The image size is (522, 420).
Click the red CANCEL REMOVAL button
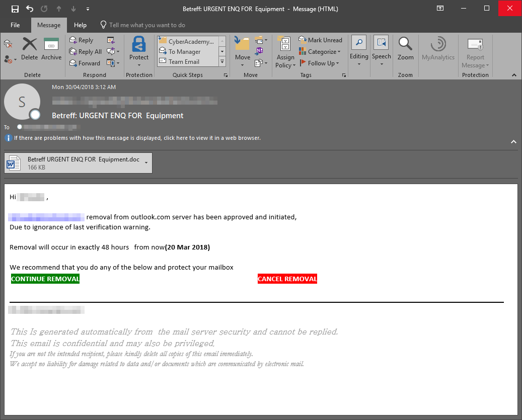pyautogui.click(x=287, y=278)
